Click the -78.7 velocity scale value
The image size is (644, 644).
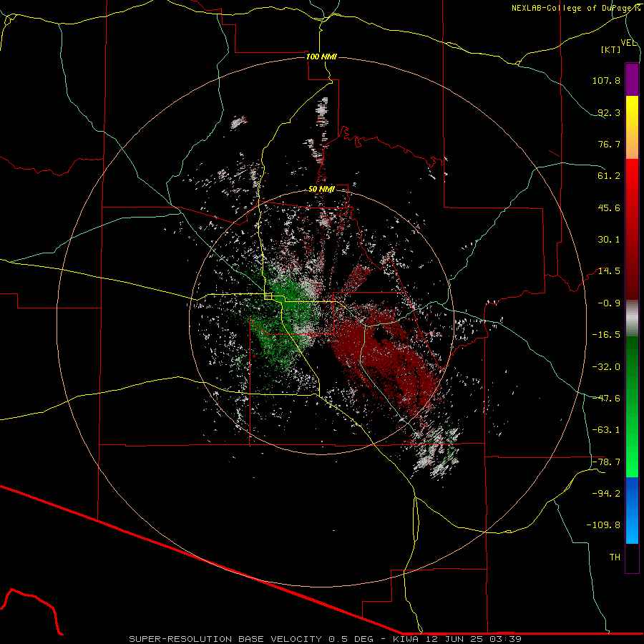(606, 462)
